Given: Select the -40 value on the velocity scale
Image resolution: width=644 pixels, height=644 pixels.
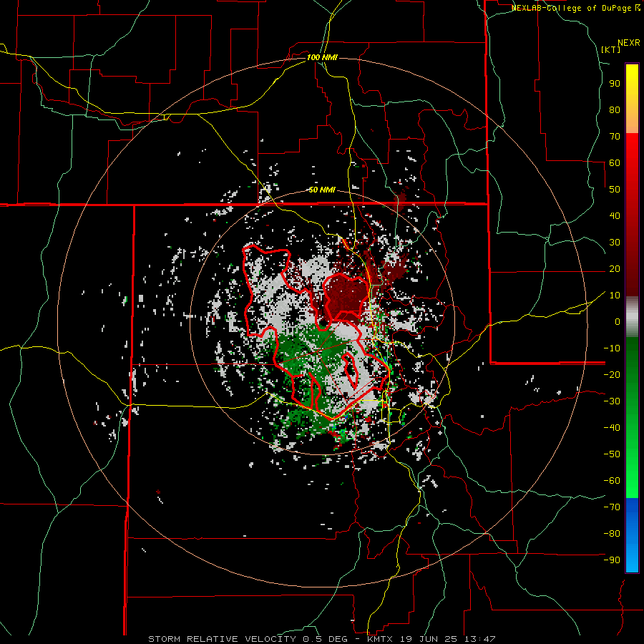Looking at the screenshot, I should [x=612, y=428].
